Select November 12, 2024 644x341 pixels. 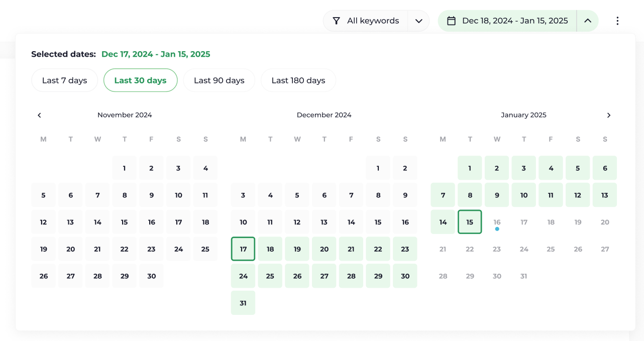point(44,222)
